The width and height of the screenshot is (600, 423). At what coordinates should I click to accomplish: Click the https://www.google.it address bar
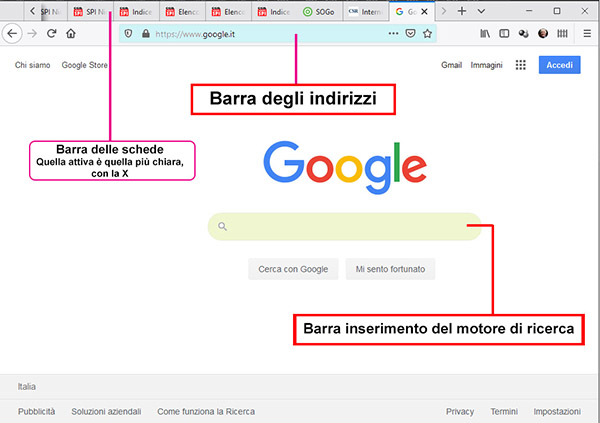coord(278,34)
